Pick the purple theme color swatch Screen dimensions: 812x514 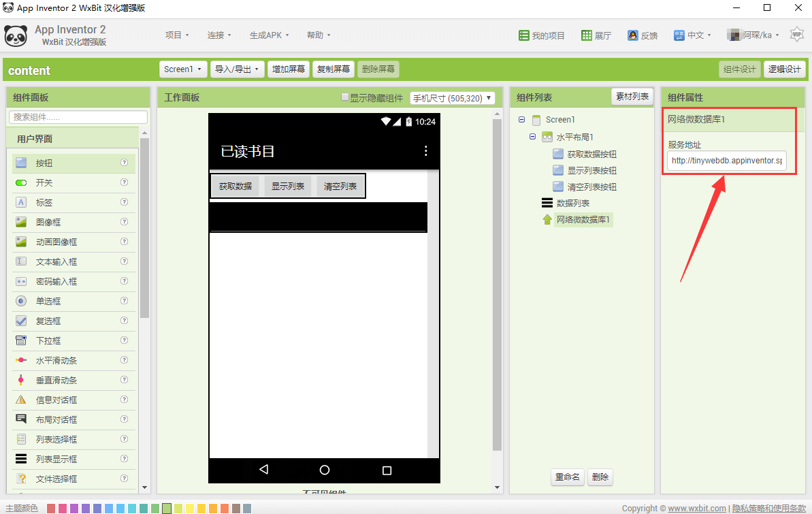coord(74,509)
